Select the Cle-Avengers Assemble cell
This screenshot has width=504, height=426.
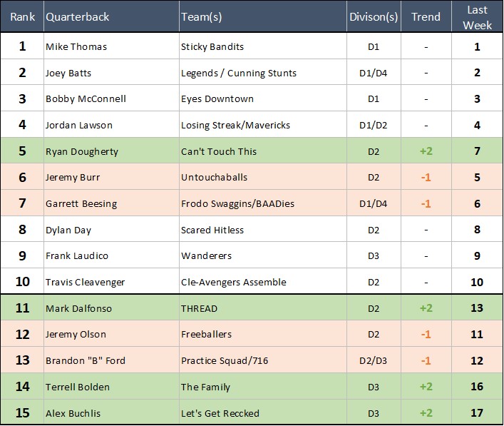pos(234,282)
